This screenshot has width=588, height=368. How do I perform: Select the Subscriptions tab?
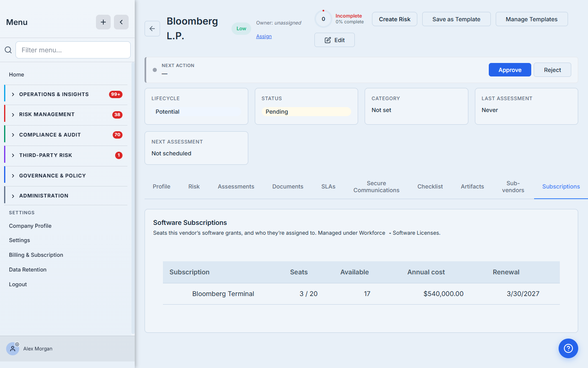point(561,186)
